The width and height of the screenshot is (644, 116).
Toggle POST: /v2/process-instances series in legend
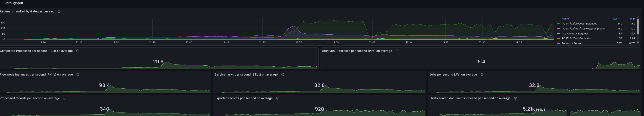tap(579, 24)
